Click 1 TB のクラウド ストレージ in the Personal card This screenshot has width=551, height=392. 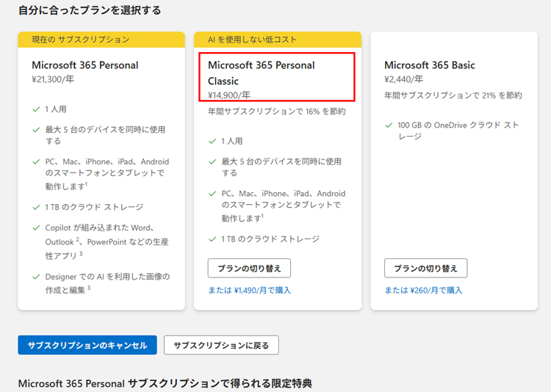coord(94,207)
